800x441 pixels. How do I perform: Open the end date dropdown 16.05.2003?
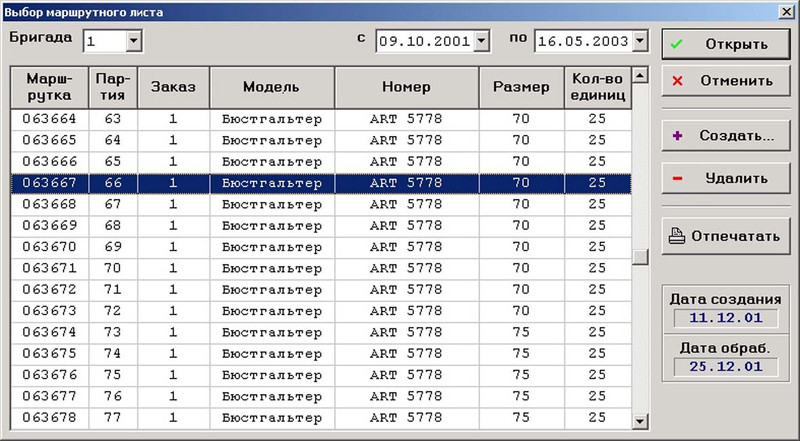coord(640,41)
